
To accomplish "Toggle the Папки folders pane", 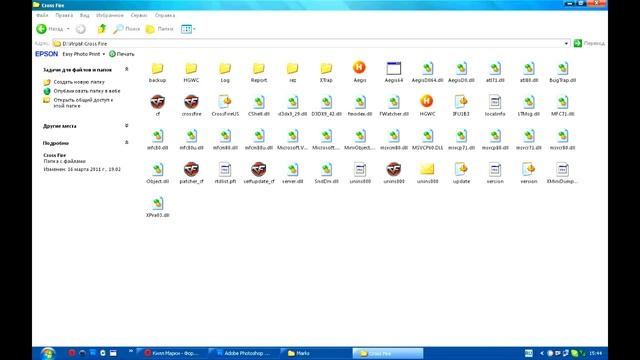I will click(x=160, y=29).
